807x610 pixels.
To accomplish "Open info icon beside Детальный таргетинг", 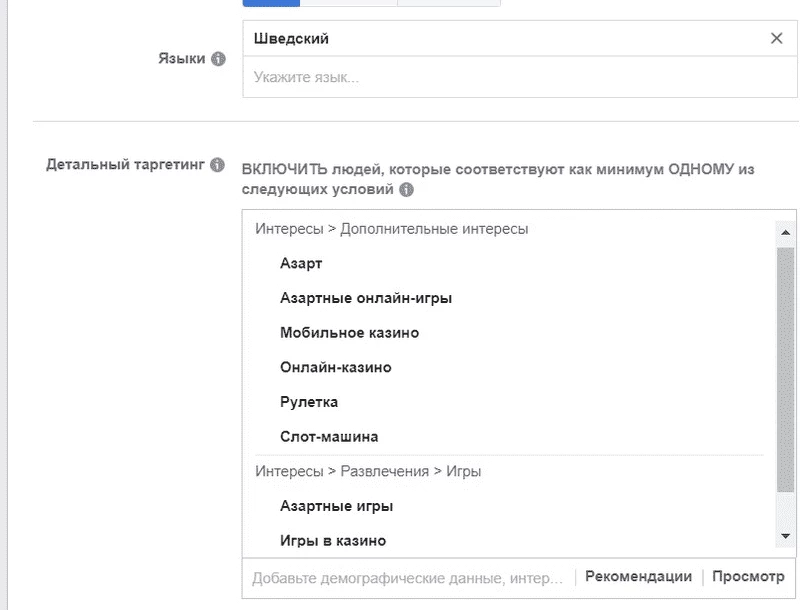I will [x=217, y=165].
